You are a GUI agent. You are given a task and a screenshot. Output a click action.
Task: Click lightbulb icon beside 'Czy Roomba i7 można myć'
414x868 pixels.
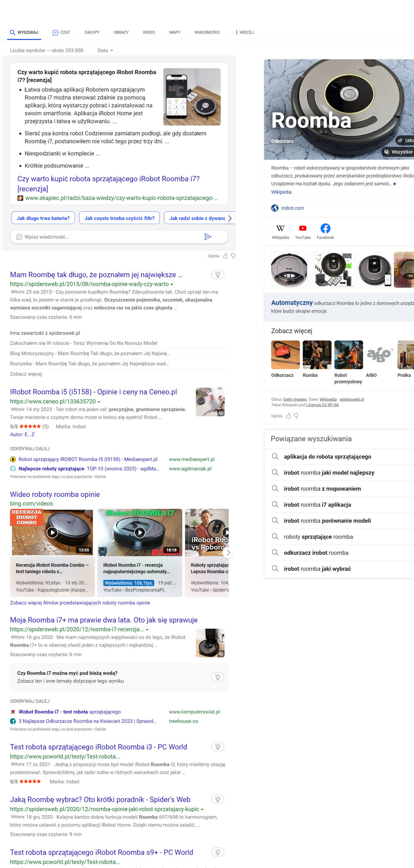[218, 677]
